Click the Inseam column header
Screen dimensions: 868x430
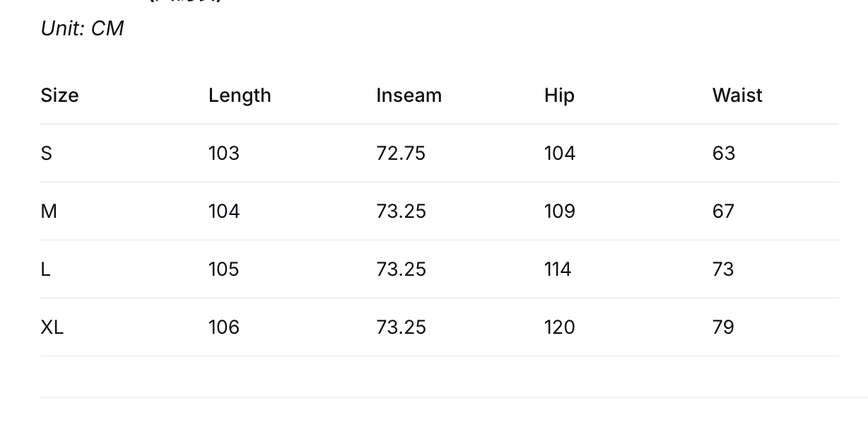pos(409,95)
